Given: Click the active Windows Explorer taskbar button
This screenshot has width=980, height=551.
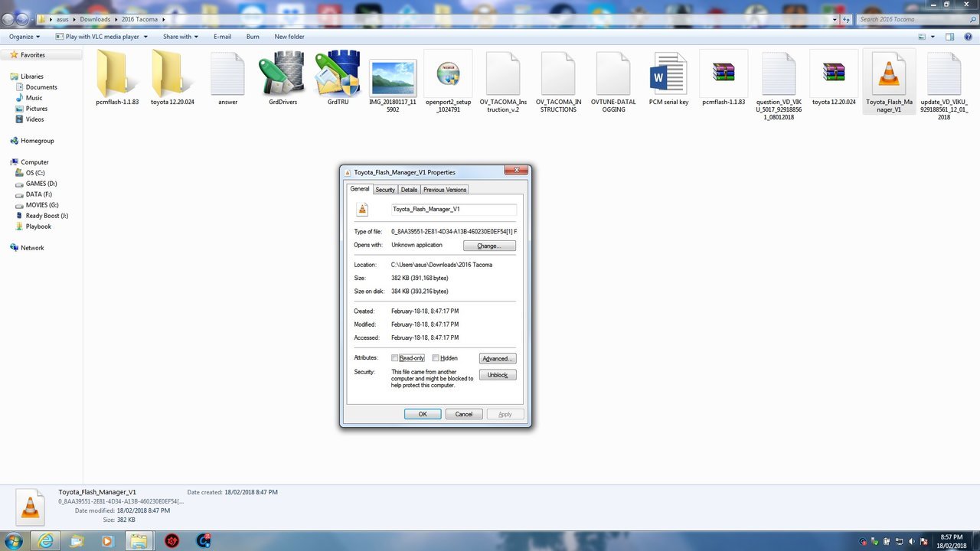Looking at the screenshot, I should [x=137, y=541].
